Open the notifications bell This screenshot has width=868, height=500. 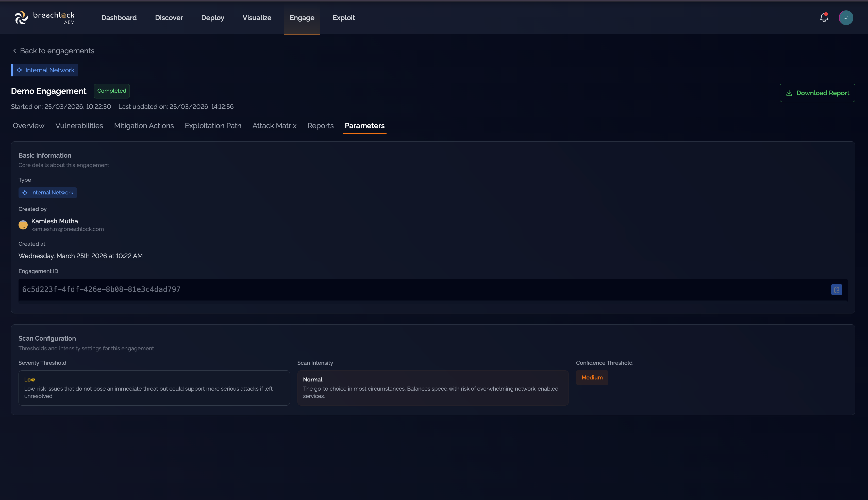[x=824, y=18]
